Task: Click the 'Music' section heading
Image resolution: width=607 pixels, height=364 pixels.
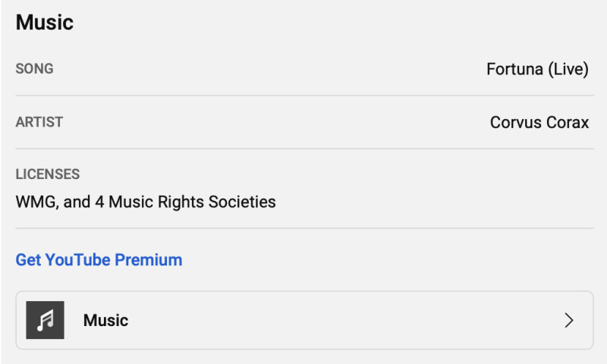Action: [44, 22]
